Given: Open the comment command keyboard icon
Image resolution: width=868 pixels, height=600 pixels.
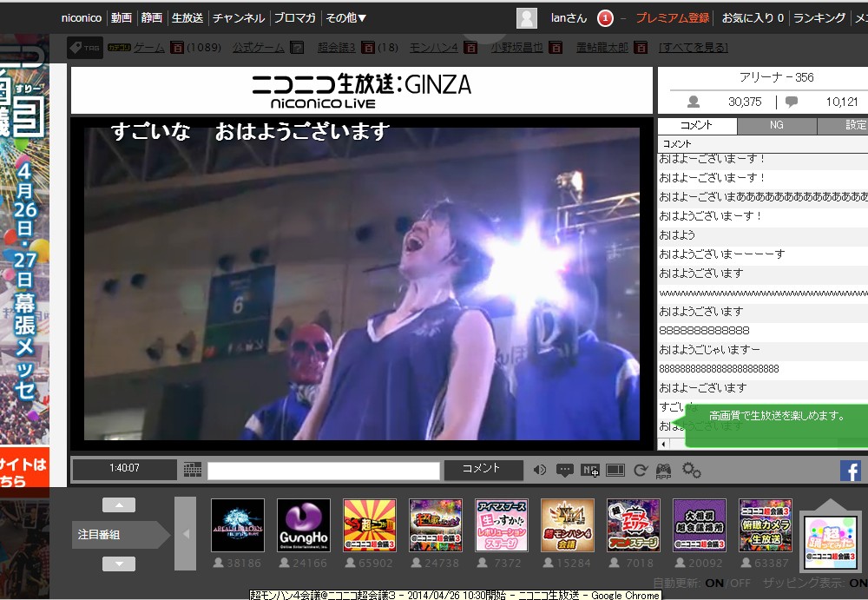Looking at the screenshot, I should point(192,470).
